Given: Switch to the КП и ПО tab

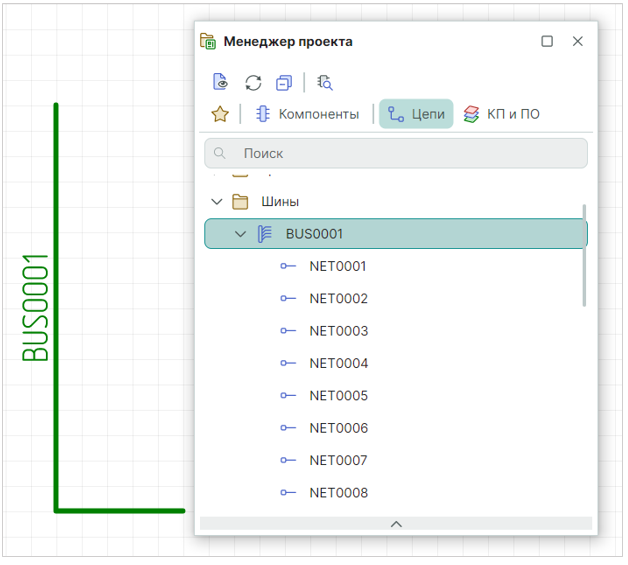Looking at the screenshot, I should click(x=502, y=114).
